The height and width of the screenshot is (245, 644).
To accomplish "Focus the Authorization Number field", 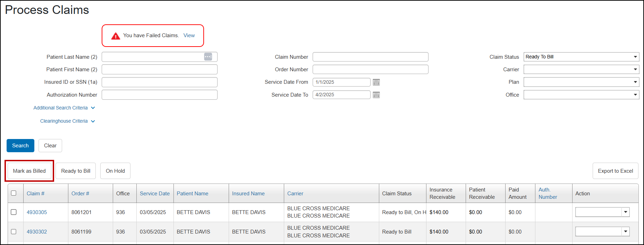I will pyautogui.click(x=160, y=95).
